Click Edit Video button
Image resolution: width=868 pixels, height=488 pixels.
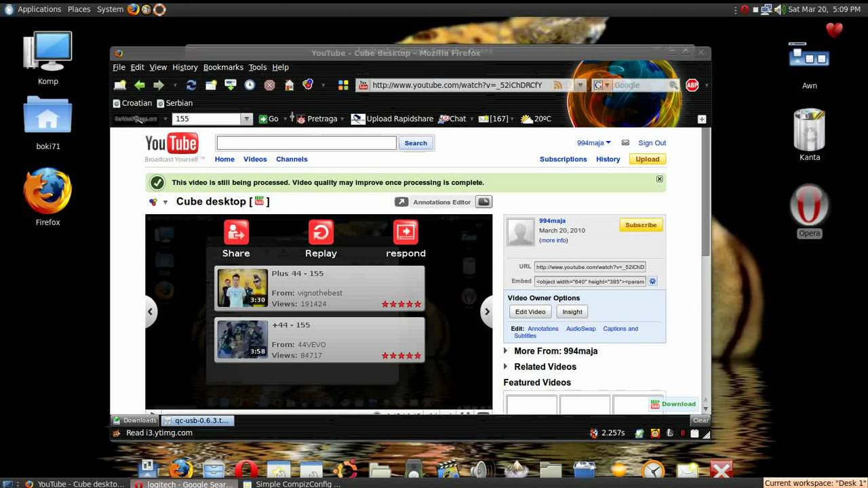point(530,312)
